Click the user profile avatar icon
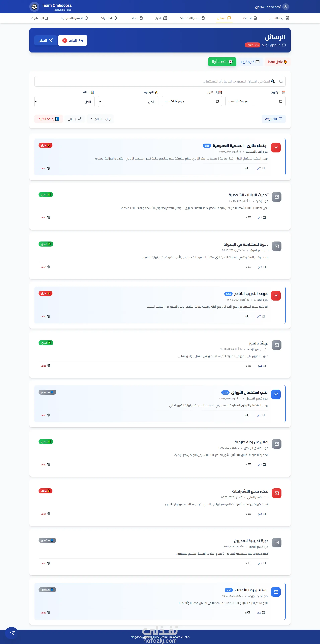The height and width of the screenshot is (644, 320). [x=285, y=7]
